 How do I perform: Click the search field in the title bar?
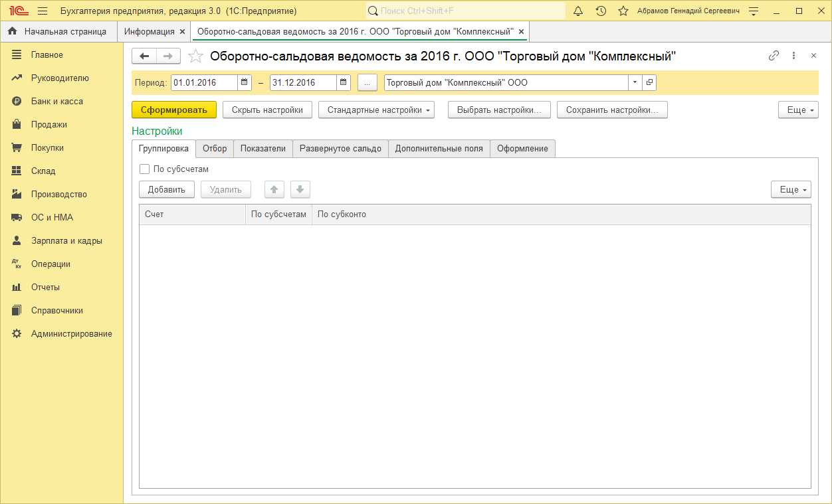465,11
